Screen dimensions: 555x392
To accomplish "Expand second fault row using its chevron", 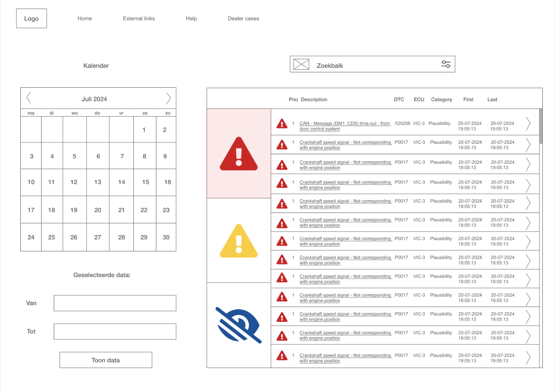I will coord(528,145).
